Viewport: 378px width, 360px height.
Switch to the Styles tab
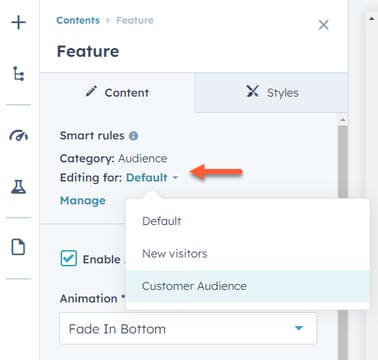coord(271,92)
